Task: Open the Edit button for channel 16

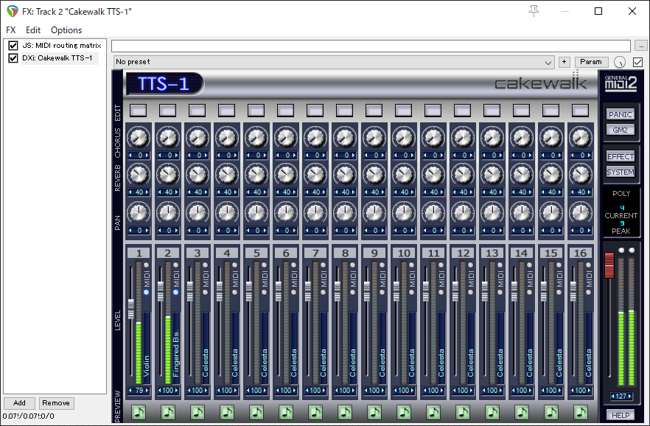Action: pos(580,110)
